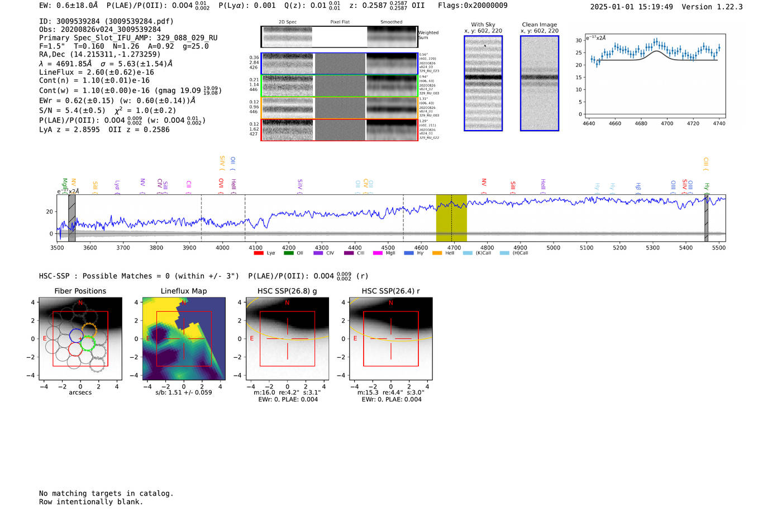Screen dimensions: 782x532
Task: Click the 4700 x-axis tick on main spectrum
Action: coord(454,248)
